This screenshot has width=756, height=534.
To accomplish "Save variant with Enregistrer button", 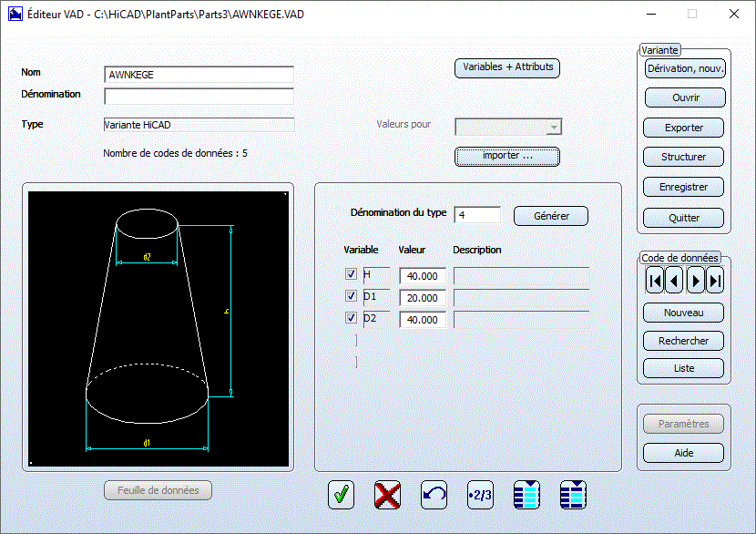I will point(683,187).
